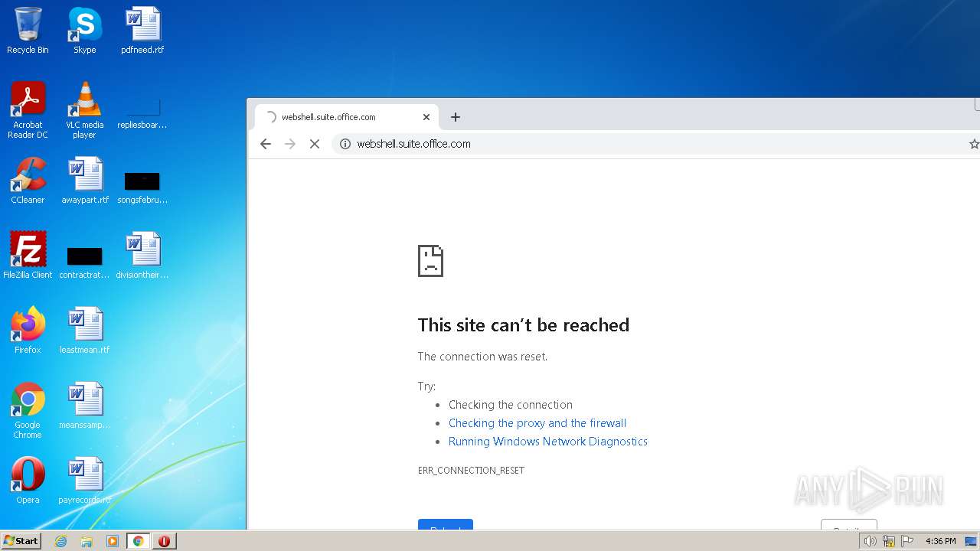
Task: Open Windows Explorer from the taskbar
Action: pos(87,541)
